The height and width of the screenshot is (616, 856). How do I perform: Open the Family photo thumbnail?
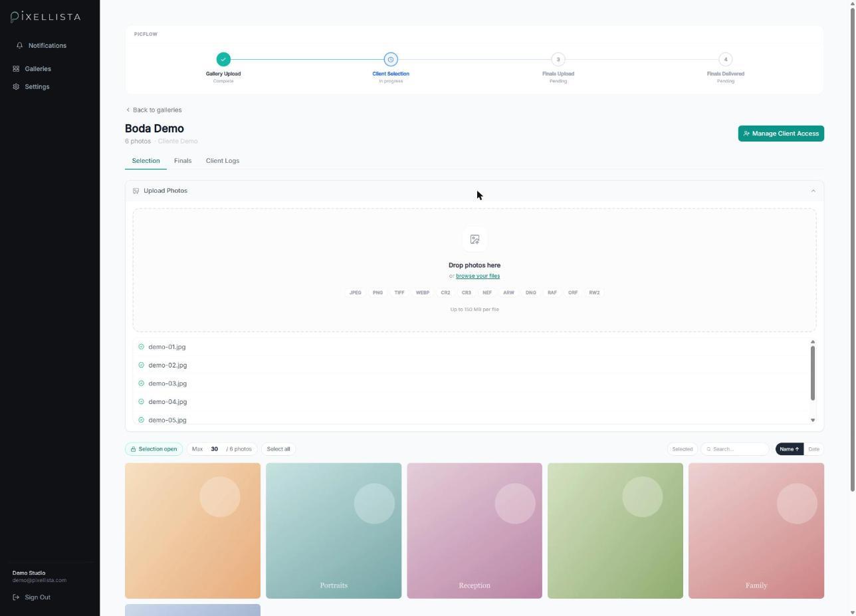pos(756,531)
